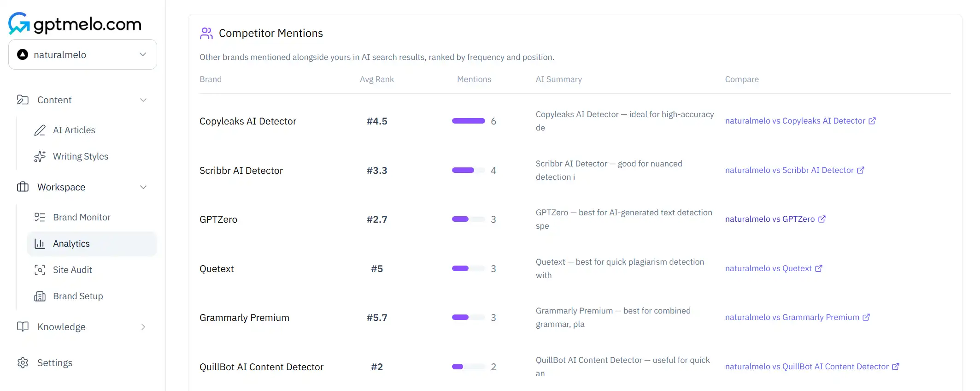Click the Brand Setup building icon
Screen dimensions: 980x391
click(40, 296)
